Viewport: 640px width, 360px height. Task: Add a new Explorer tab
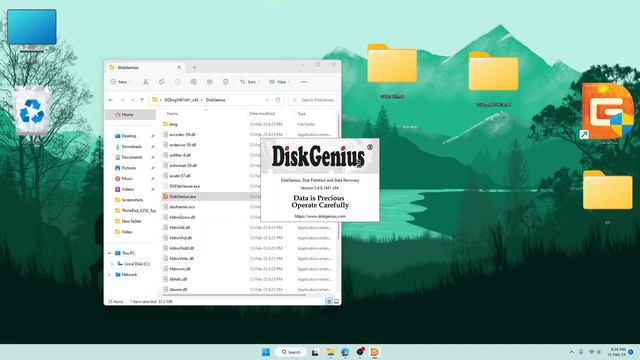click(194, 67)
